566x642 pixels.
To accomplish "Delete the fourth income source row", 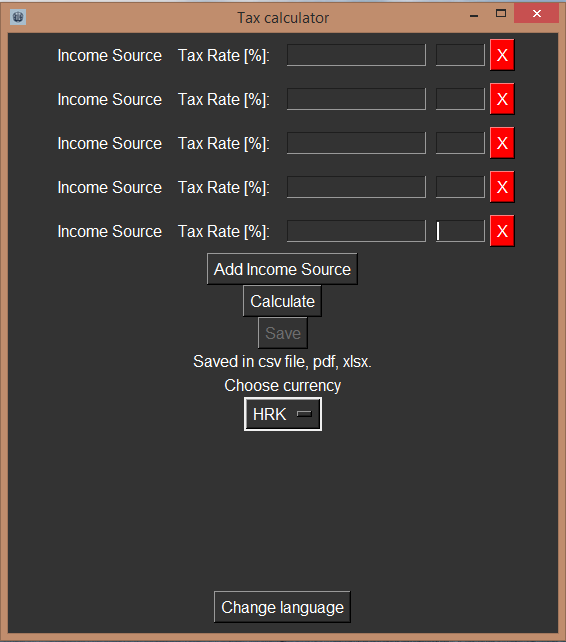I will point(502,187).
